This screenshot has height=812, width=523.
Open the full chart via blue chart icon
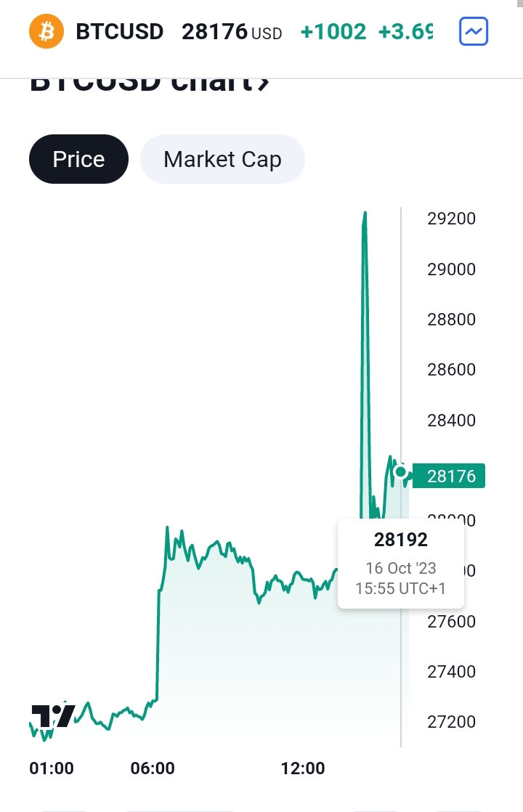pyautogui.click(x=474, y=31)
